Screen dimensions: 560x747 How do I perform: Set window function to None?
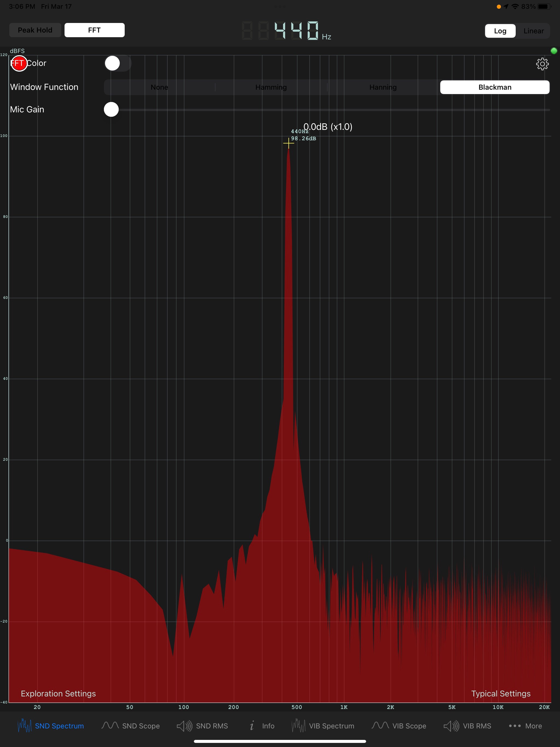click(x=159, y=87)
